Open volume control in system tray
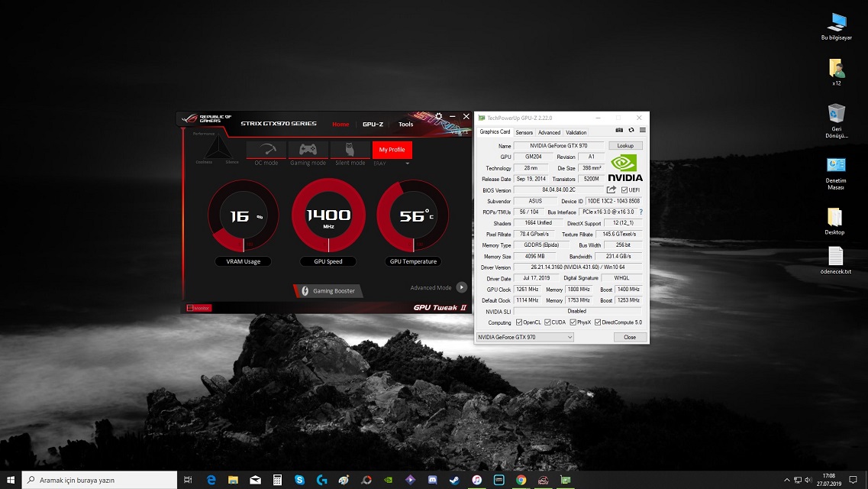This screenshot has height=489, width=868. pos(808,480)
